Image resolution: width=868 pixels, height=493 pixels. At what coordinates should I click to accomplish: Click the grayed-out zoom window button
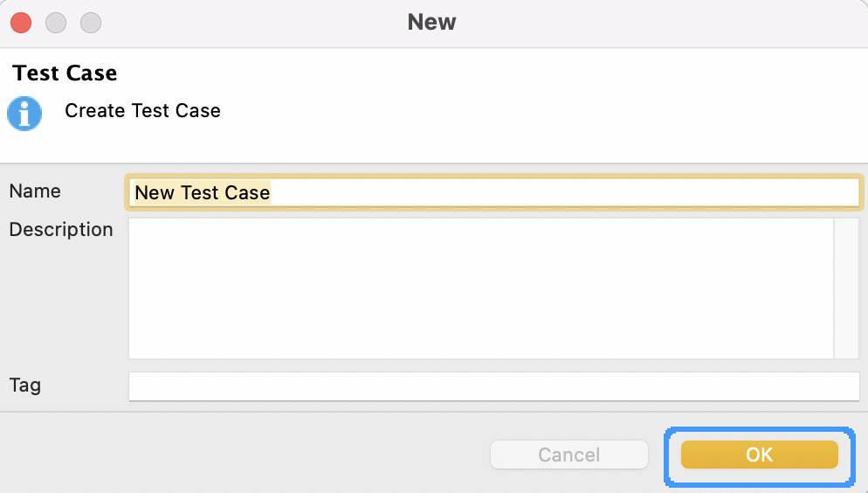point(91,23)
